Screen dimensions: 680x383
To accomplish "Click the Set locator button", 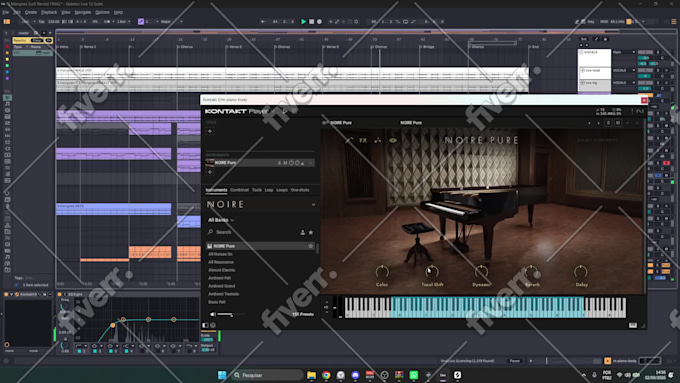I will pyautogui.click(x=584, y=39).
